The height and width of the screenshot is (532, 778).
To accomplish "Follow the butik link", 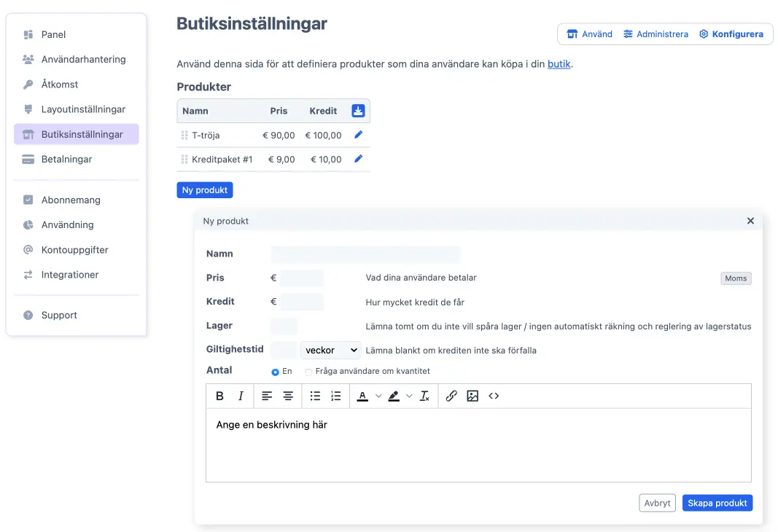I will point(559,64).
